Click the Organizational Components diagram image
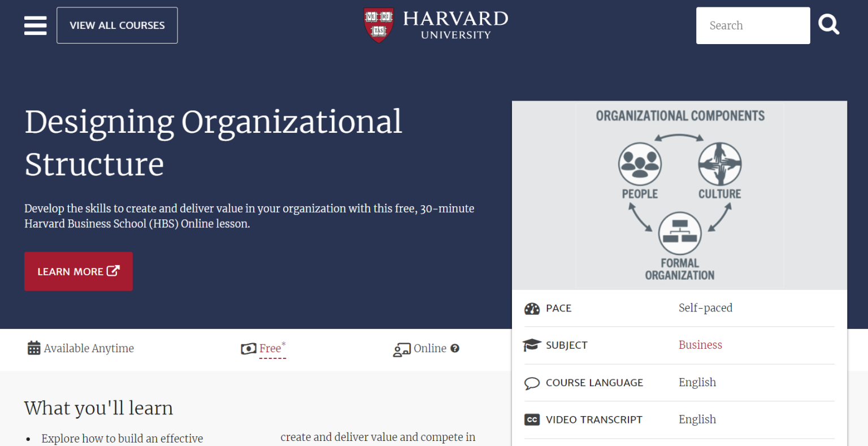The image size is (868, 446). [x=679, y=195]
